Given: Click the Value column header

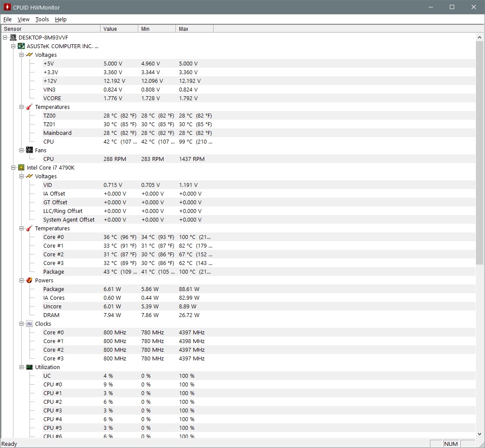Looking at the screenshot, I should [119, 29].
